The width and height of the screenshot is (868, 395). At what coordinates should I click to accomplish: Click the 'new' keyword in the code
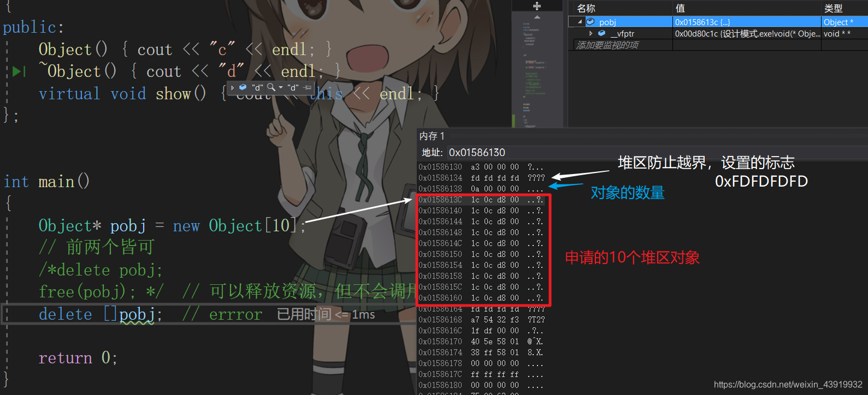point(186,226)
